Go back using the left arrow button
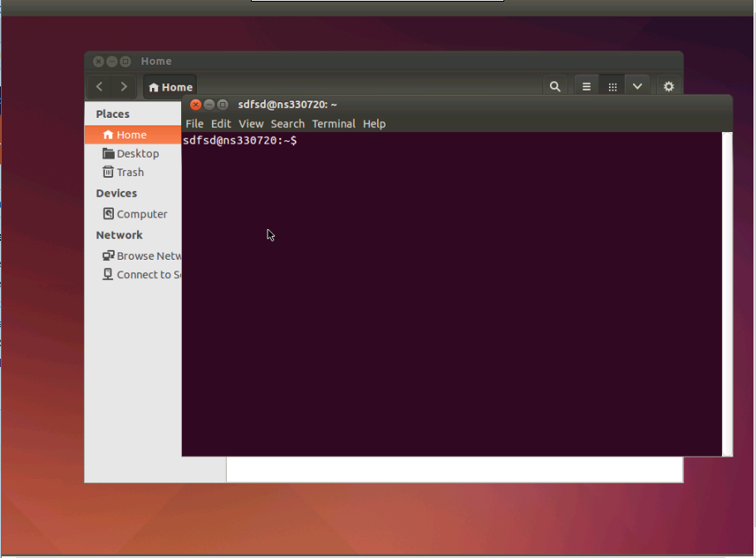 tap(100, 86)
